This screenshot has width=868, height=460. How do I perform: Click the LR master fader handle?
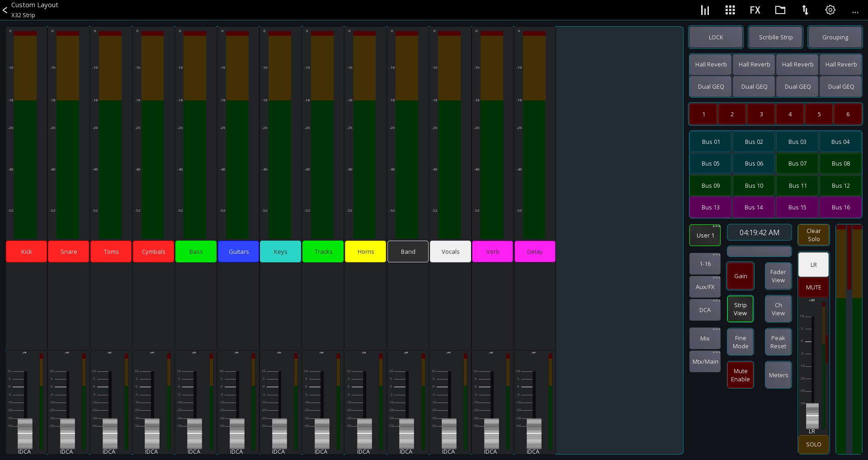[x=812, y=415]
